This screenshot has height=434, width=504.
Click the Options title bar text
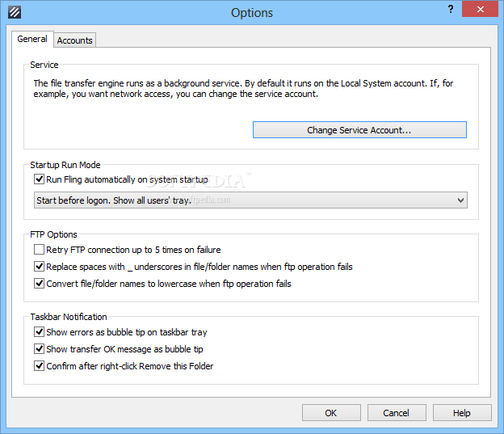point(252,13)
